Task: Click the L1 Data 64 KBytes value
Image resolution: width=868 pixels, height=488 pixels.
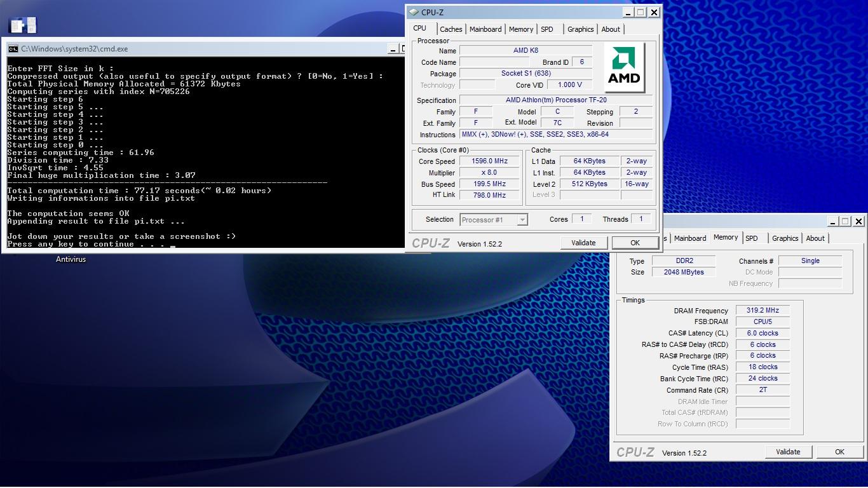Action: pos(589,161)
